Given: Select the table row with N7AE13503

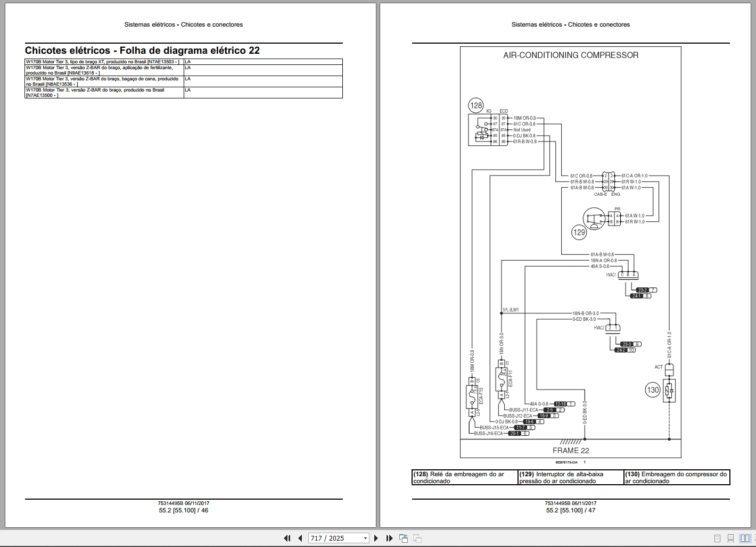Looking at the screenshot, I should click(x=184, y=62).
